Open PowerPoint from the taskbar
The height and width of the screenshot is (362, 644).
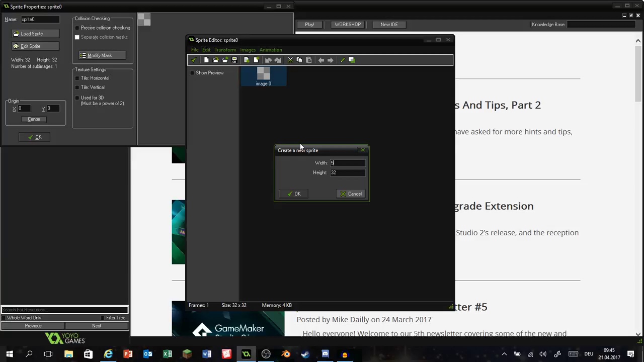coord(128,354)
